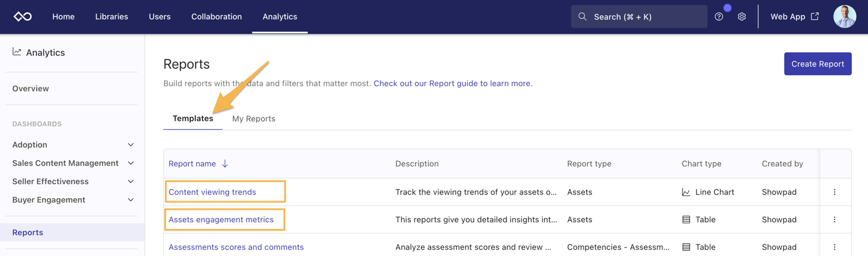The width and height of the screenshot is (868, 256).
Task: Open the settings gear icon
Action: click(742, 17)
